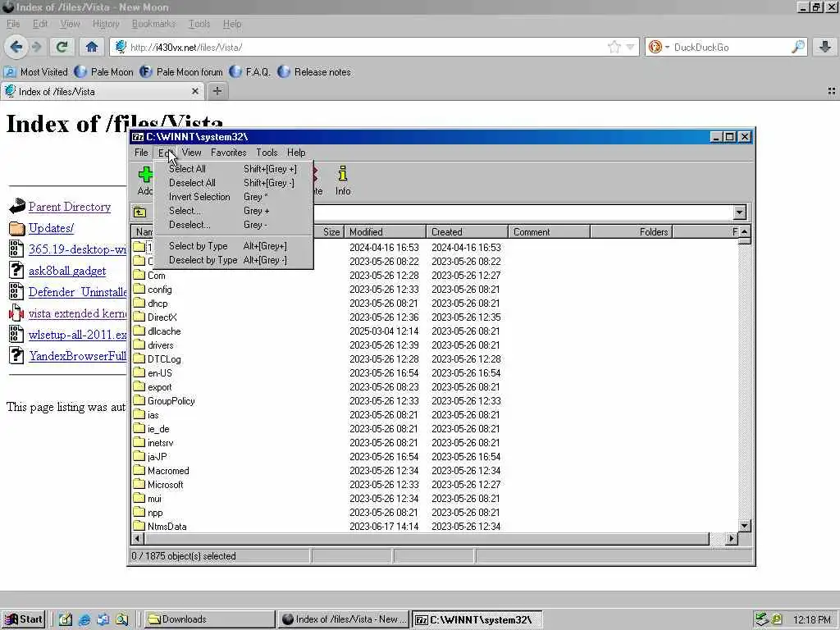Choose Invert Selection in Edit menu
Screen dimensions: 840x630
pyautogui.click(x=233, y=197)
